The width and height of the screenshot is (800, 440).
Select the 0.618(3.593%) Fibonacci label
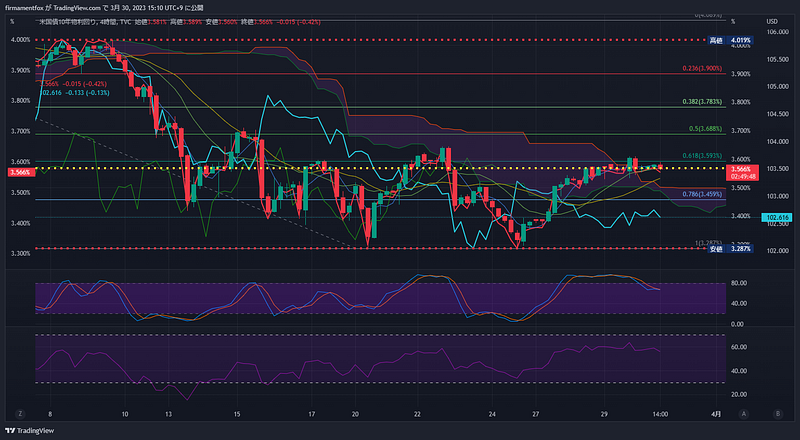coord(702,156)
